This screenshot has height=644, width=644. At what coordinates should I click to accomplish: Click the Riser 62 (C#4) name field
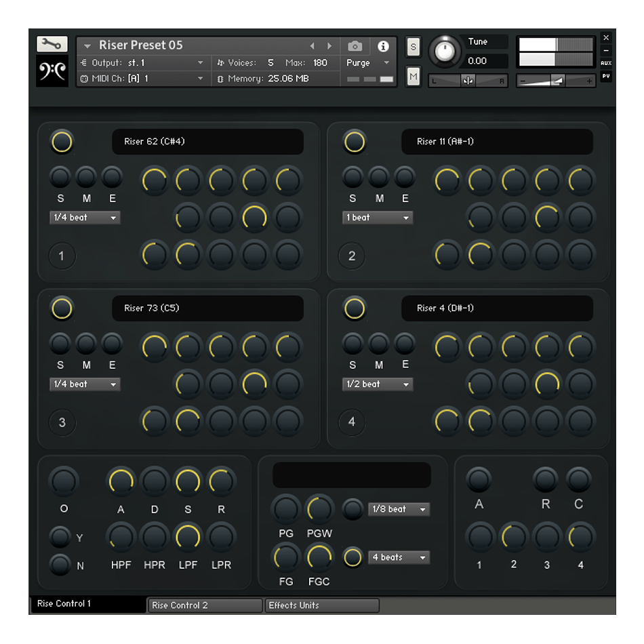pos(208,142)
